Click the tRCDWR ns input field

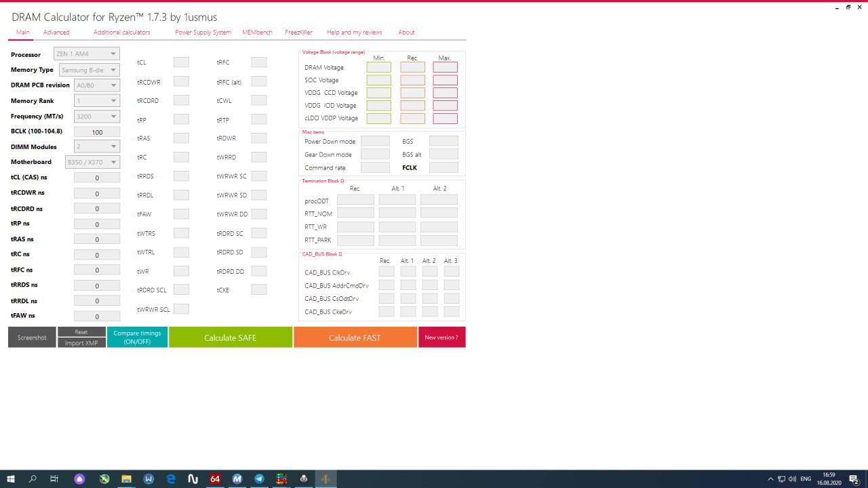click(x=97, y=193)
